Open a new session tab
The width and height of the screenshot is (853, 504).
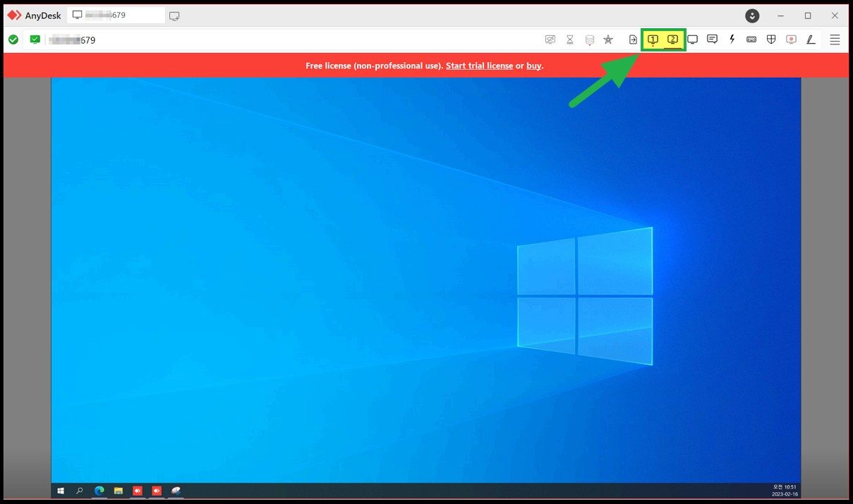[174, 16]
